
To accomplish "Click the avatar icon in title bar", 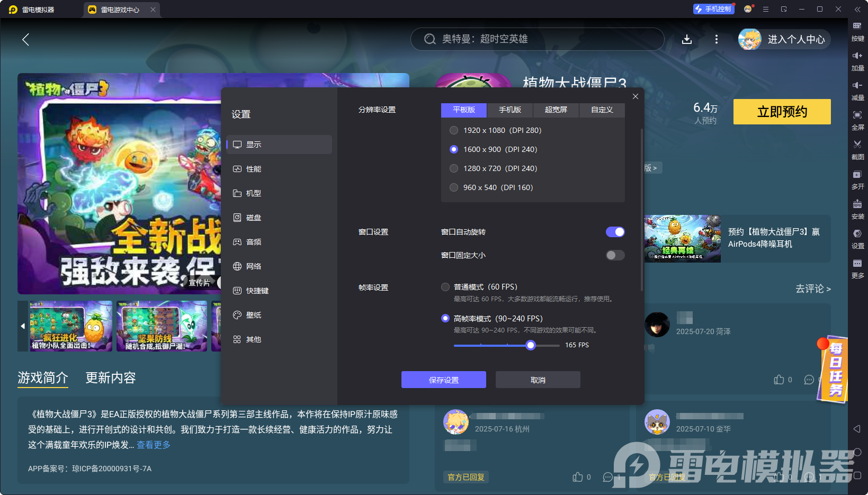I will click(748, 9).
